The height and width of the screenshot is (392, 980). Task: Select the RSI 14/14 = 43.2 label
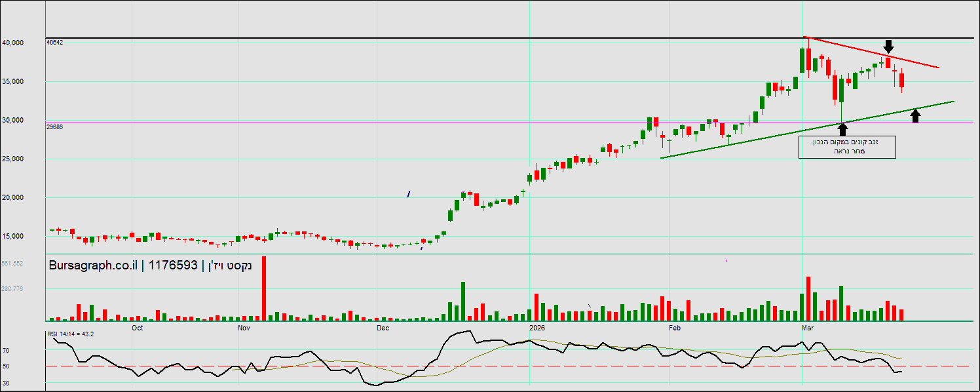71,334
